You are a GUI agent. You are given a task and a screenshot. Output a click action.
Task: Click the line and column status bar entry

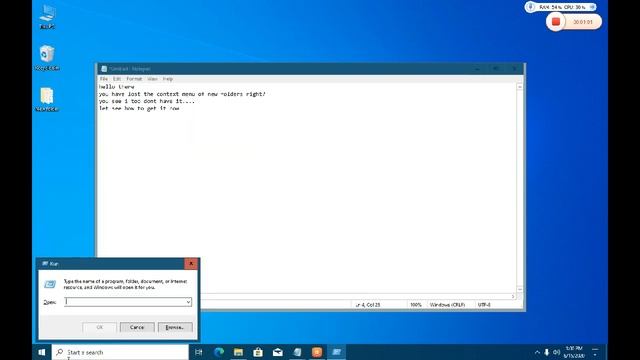pyautogui.click(x=368, y=305)
